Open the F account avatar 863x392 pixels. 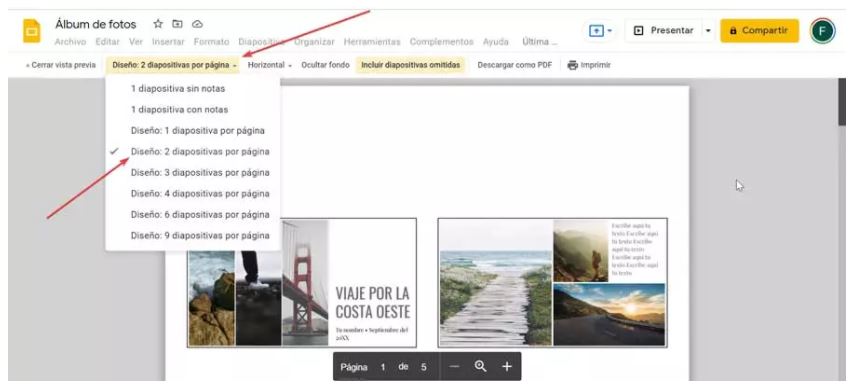coord(822,31)
